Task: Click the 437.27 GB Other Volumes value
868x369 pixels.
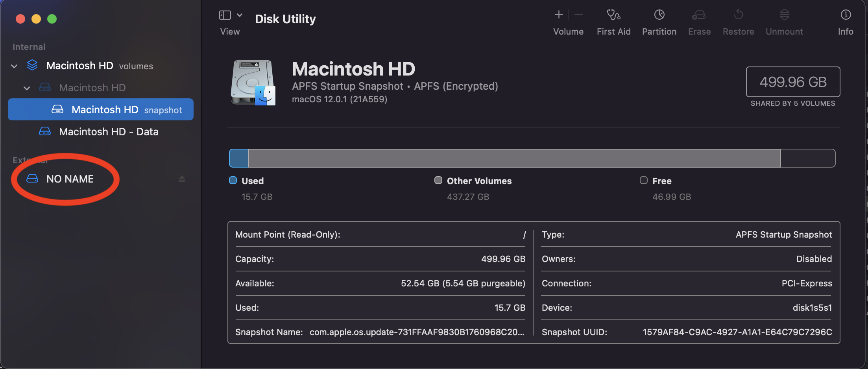Action: (x=468, y=197)
